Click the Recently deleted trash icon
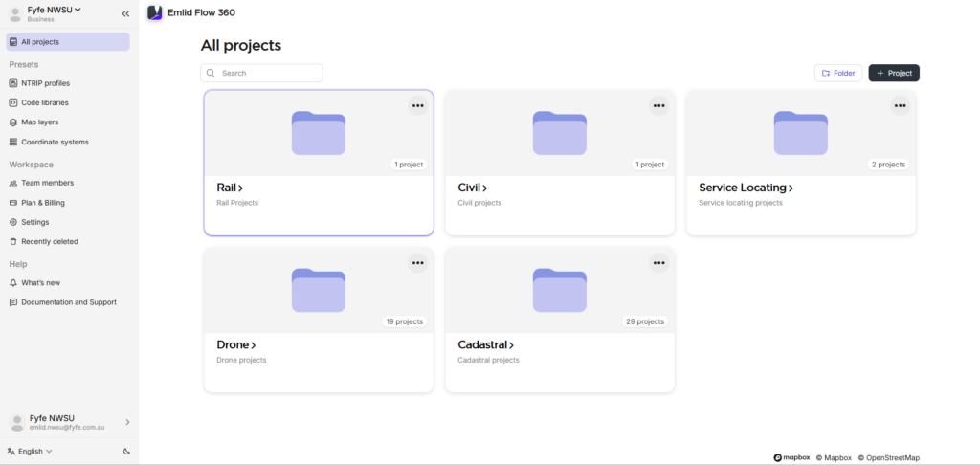The image size is (980, 465). (13, 241)
